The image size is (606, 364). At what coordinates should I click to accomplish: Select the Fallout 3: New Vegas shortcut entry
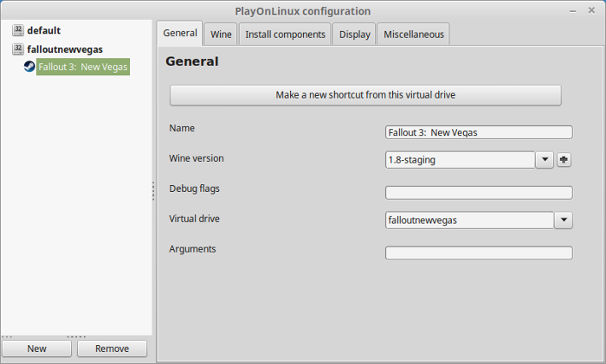tap(83, 67)
